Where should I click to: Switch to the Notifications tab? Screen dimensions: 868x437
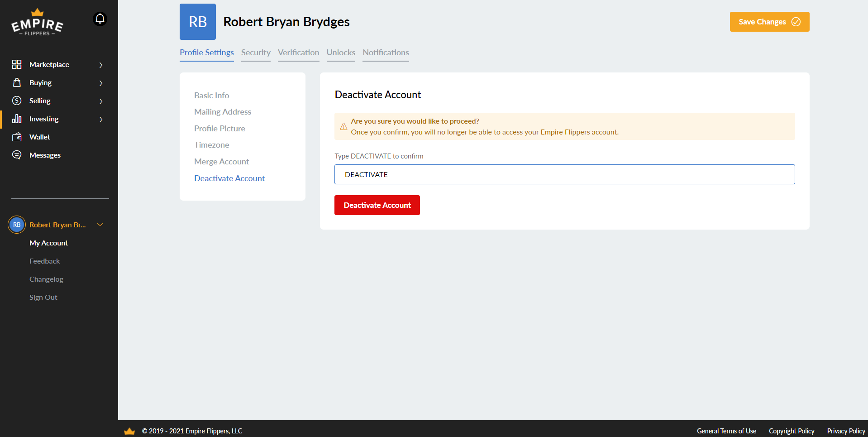(x=386, y=53)
